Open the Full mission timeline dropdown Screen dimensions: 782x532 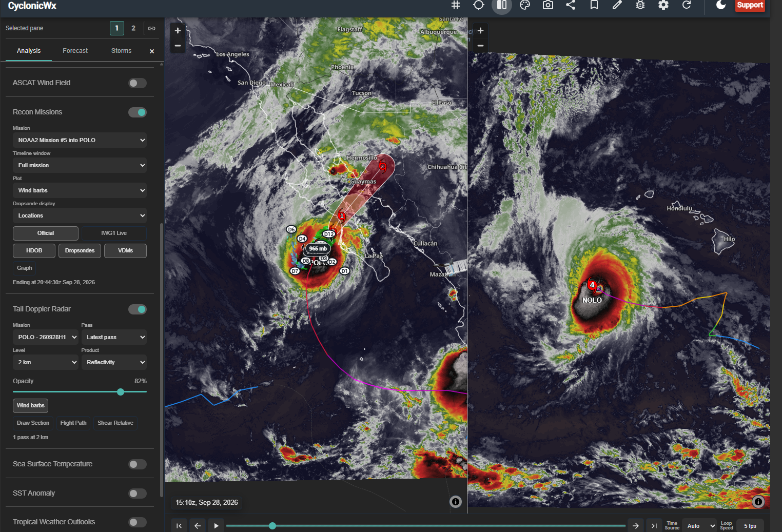[x=80, y=165]
